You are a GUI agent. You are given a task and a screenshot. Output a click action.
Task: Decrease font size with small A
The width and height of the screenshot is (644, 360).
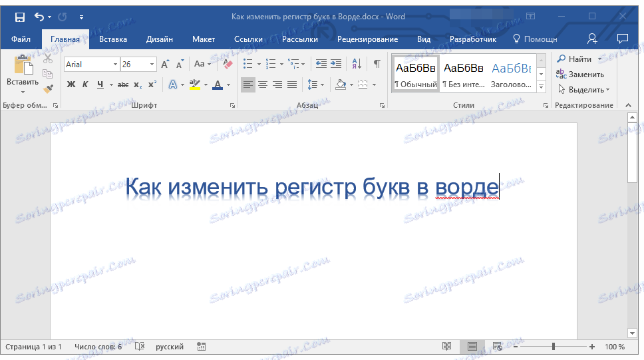(x=180, y=64)
